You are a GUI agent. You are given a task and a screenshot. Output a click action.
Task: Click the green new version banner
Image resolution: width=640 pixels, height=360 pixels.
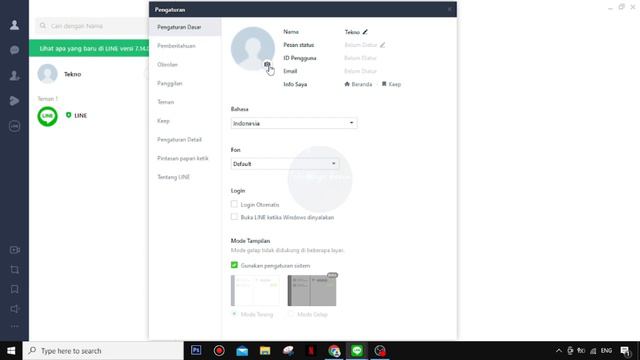pyautogui.click(x=89, y=48)
